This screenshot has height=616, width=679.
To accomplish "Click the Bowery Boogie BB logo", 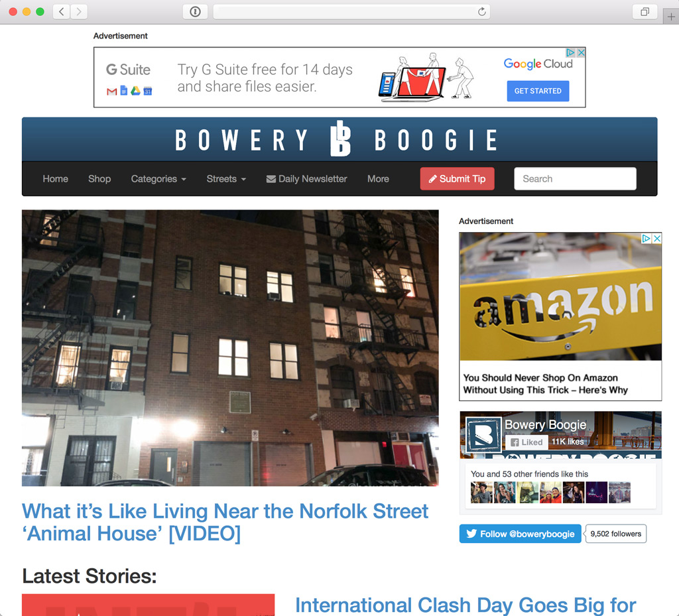I will tap(340, 139).
